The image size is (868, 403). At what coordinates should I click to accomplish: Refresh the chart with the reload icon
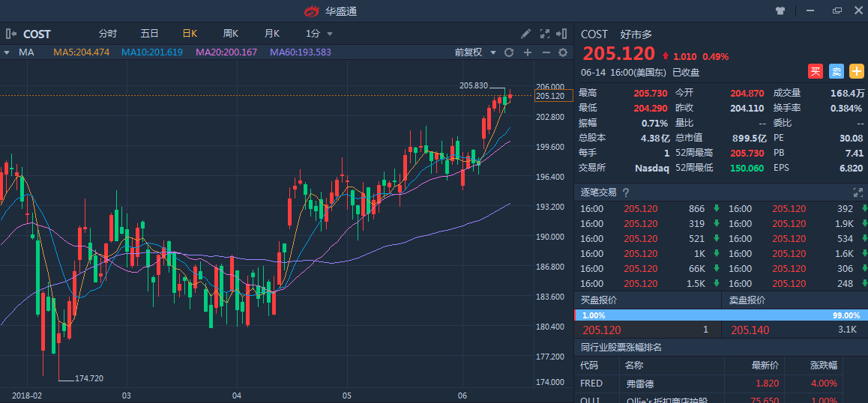pyautogui.click(x=509, y=52)
